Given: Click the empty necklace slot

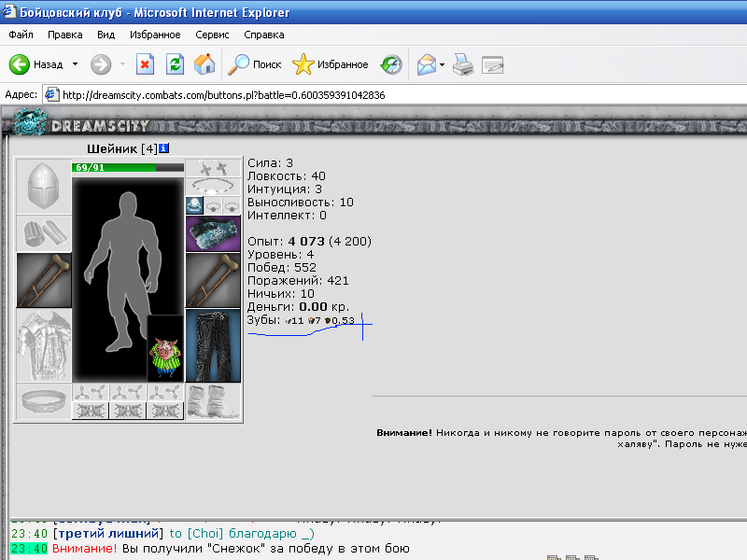Looking at the screenshot, I should pos(213,187).
